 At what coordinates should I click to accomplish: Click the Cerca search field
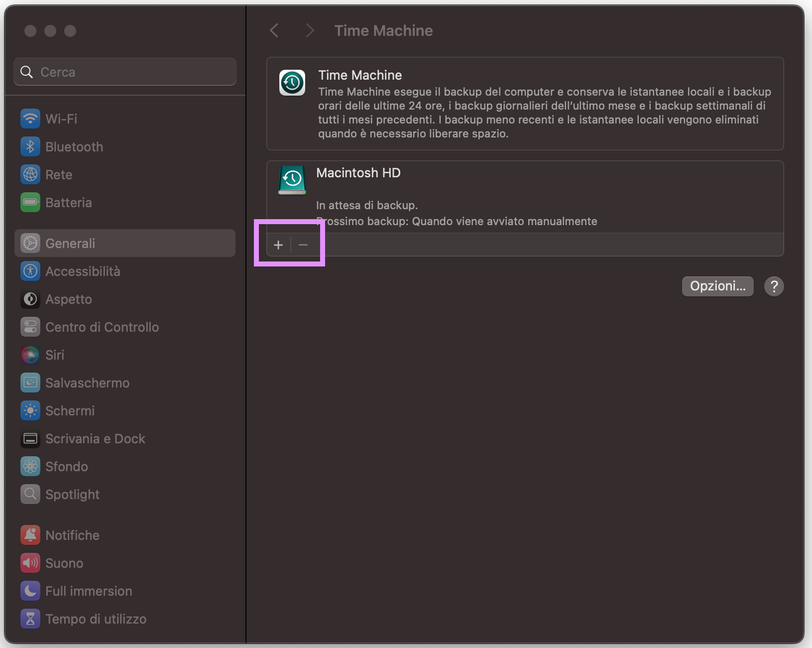124,72
